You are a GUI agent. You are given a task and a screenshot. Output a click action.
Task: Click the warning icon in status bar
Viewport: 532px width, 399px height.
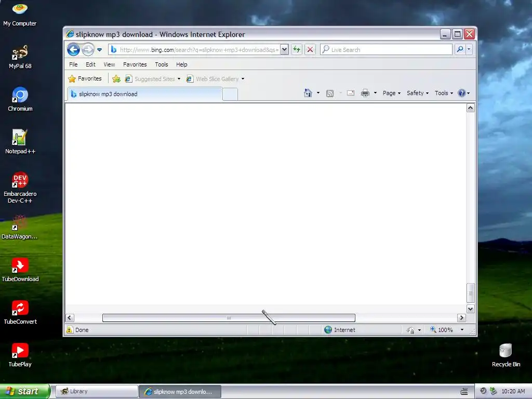70,330
